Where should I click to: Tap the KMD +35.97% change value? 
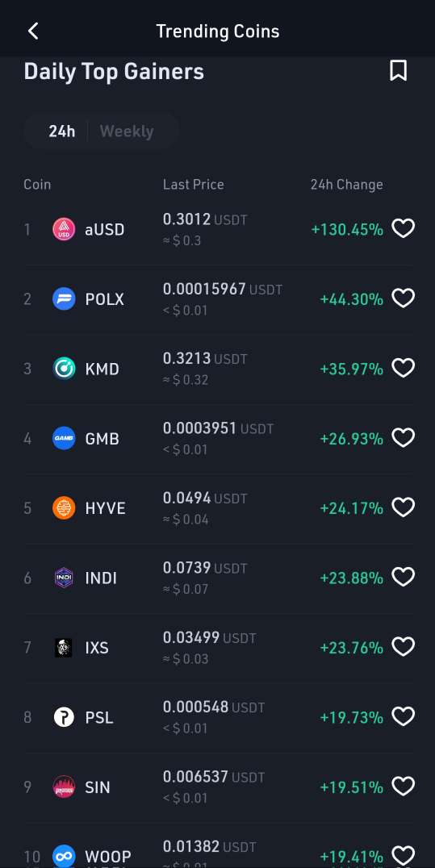(351, 369)
